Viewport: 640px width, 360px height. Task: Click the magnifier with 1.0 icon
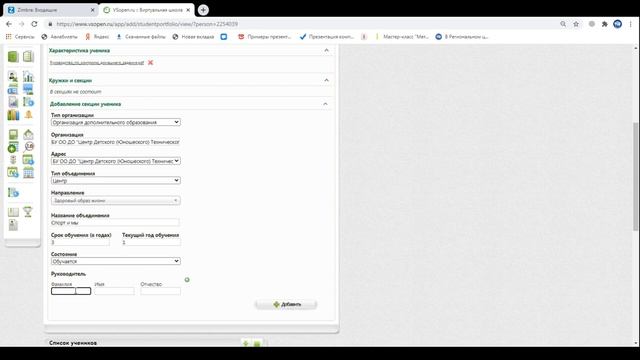pyautogui.click(x=28, y=147)
